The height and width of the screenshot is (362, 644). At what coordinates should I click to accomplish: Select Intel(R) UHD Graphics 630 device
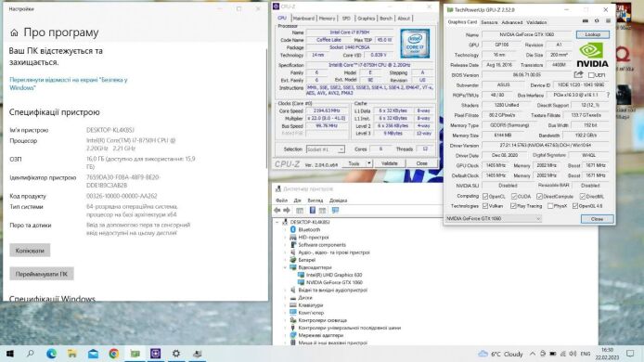(x=334, y=275)
